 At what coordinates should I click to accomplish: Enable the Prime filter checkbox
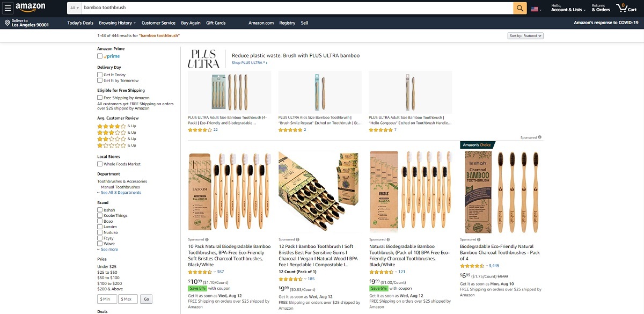pos(100,56)
